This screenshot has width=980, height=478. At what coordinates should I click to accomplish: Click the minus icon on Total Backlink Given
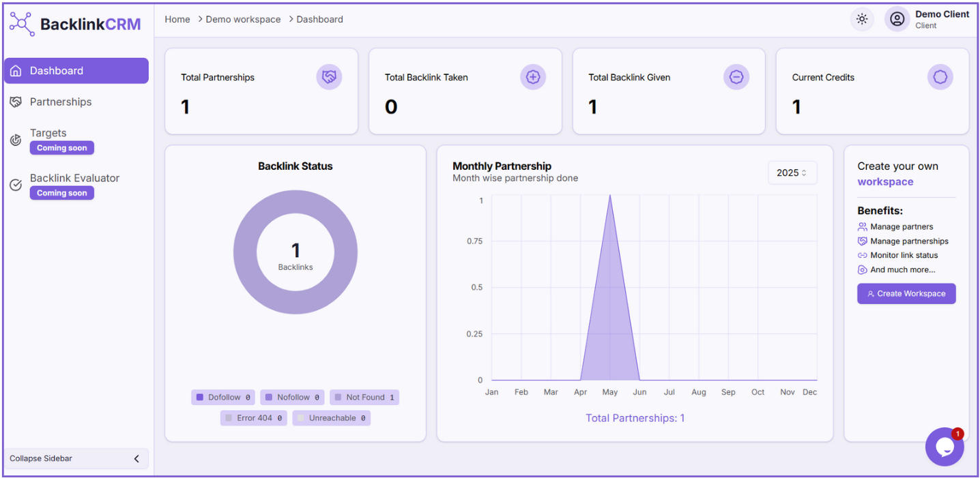point(736,77)
